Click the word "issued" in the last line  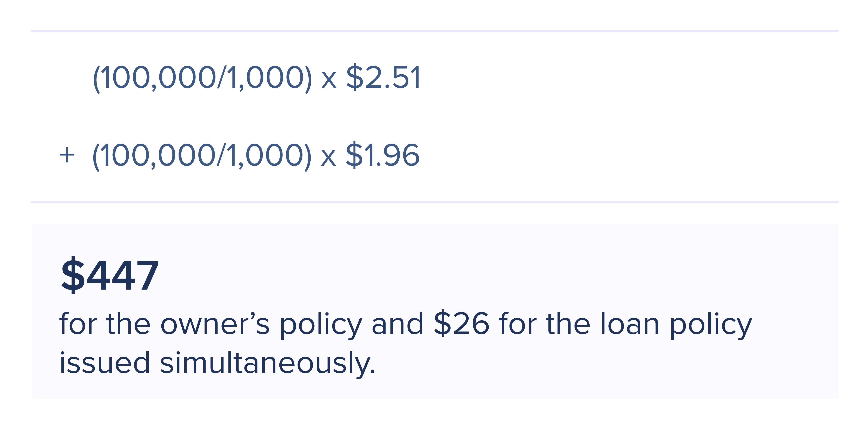(105, 363)
